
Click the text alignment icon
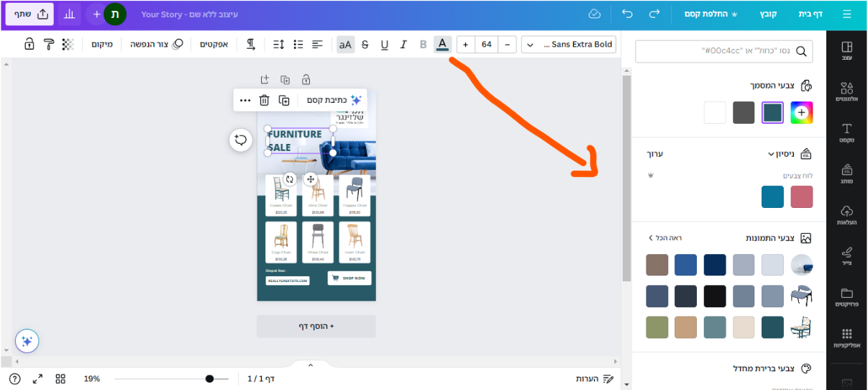click(317, 45)
